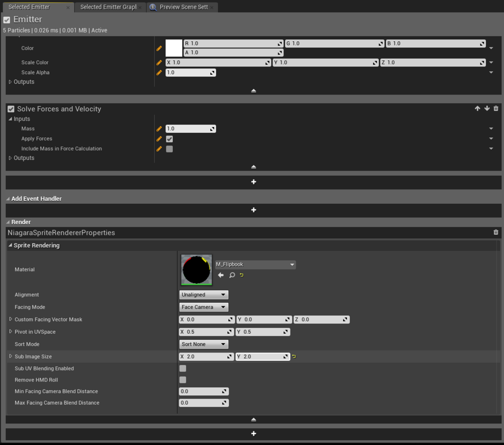Click Pivot in UVSpace X field
Screen dimensions: 504x445
tap(206, 332)
